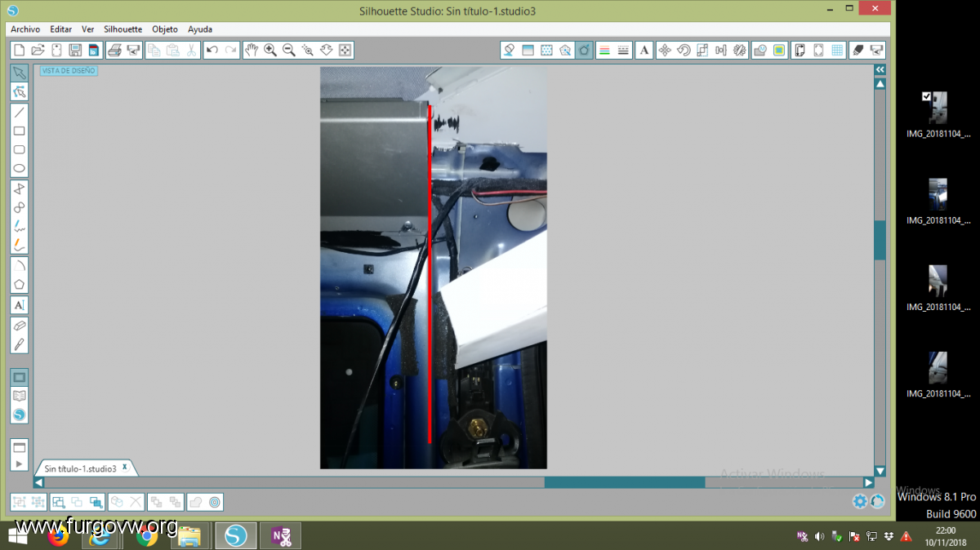Click the horizontal scrollbar thumb
Viewport: 980px width, 550px height.
pyautogui.click(x=624, y=482)
